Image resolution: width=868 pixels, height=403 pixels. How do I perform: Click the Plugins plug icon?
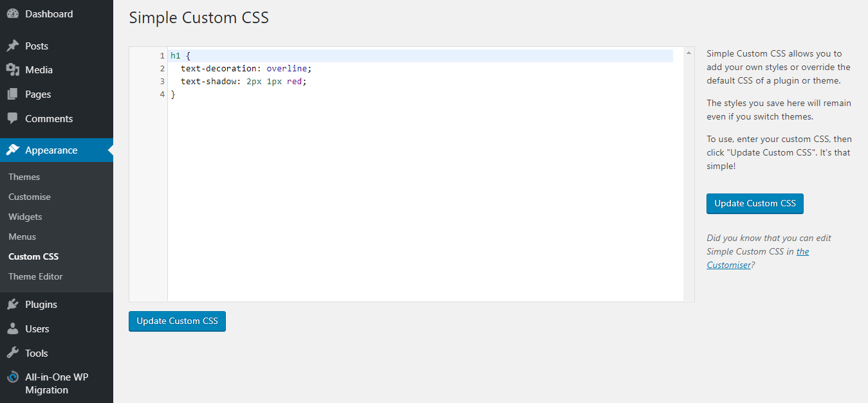tap(12, 305)
